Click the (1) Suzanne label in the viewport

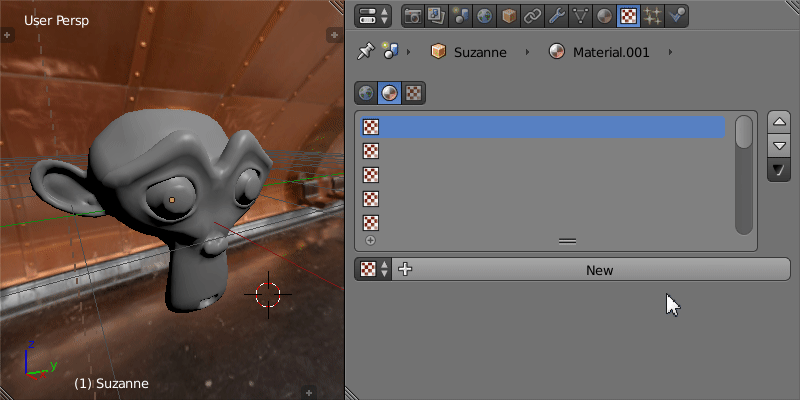(x=112, y=384)
